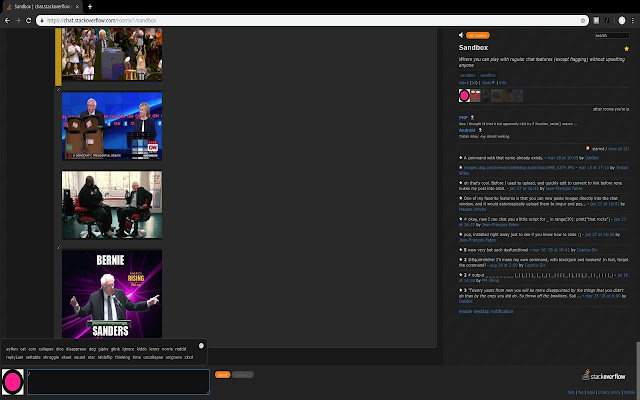Click the first sandbox tag
The width and height of the screenshot is (640, 400).
click(468, 76)
